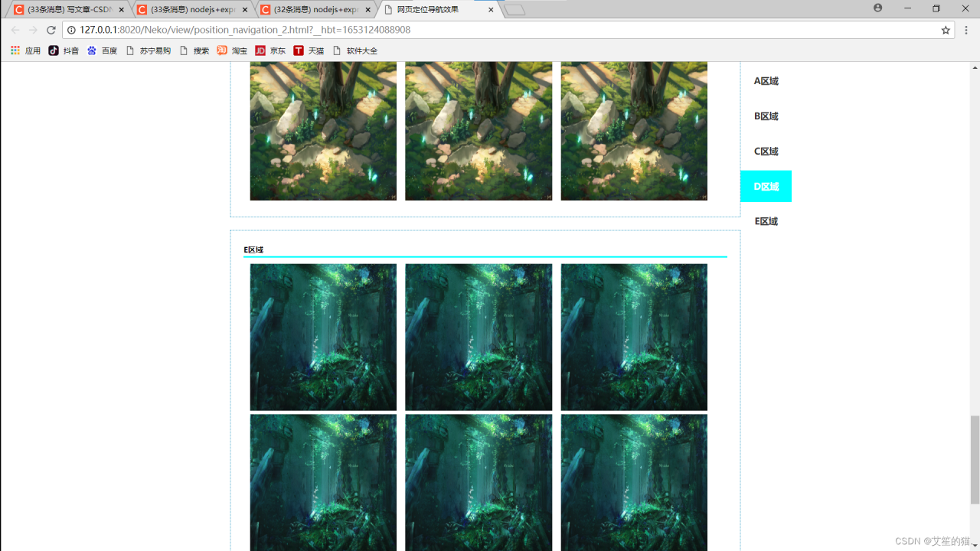This screenshot has width=980, height=551.
Task: Open a new browser tab
Action: (x=514, y=10)
